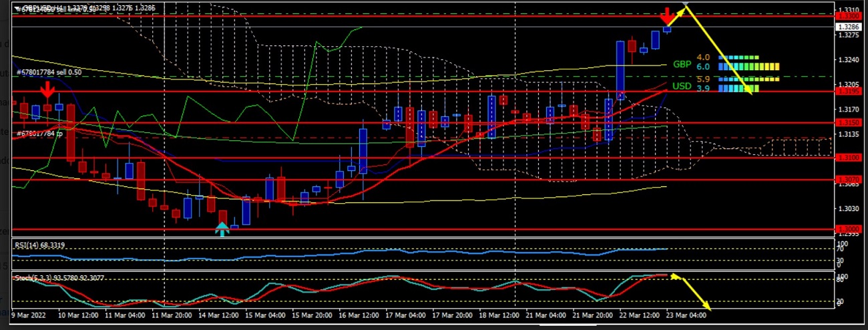
Task: Click the red sell arrow above latest candle
Action: [667, 16]
